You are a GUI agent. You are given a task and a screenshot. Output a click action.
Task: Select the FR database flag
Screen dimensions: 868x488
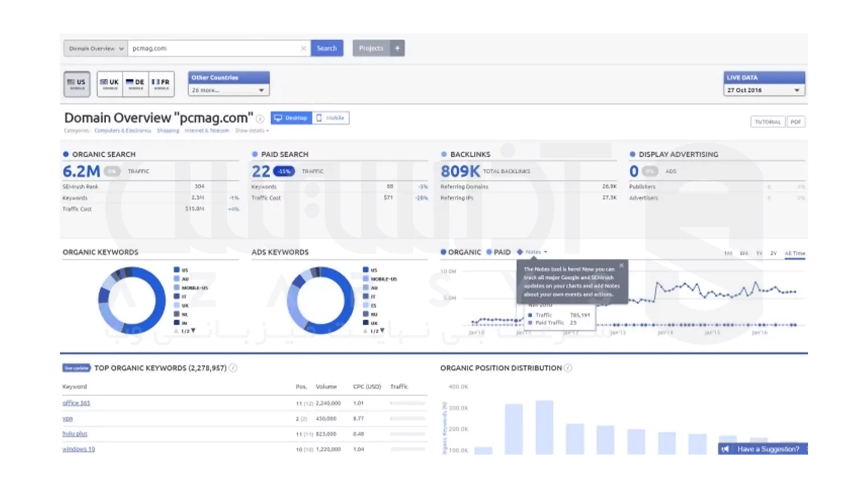click(x=161, y=84)
